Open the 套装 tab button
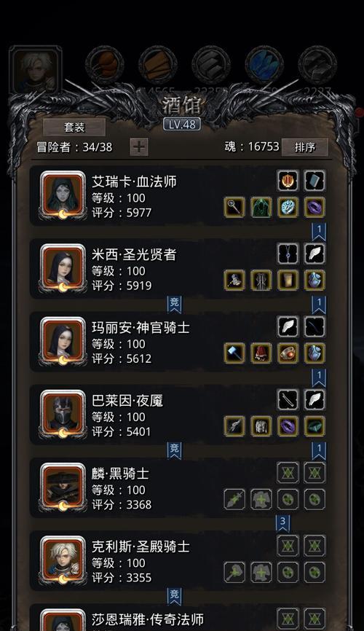Viewport: 364px width, 631px height. pos(74,128)
